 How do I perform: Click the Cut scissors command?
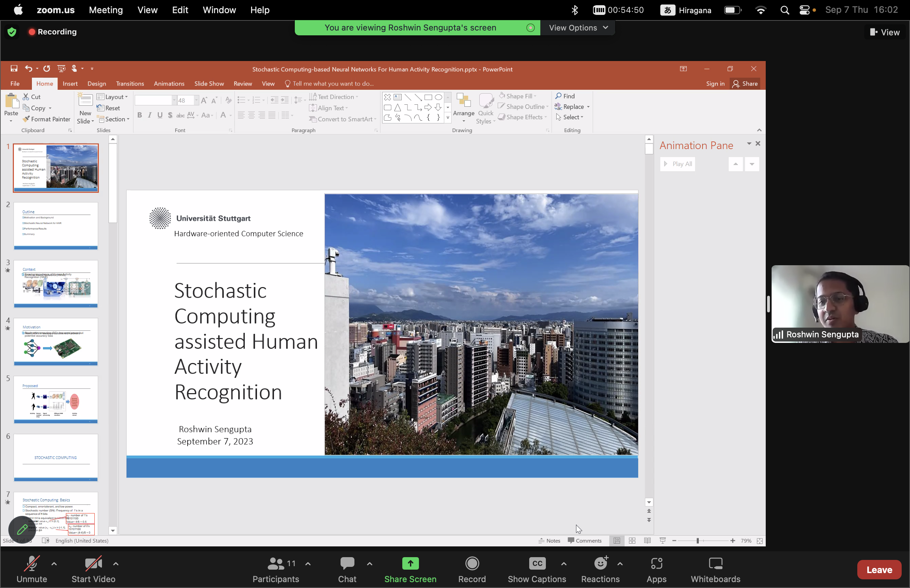click(x=32, y=97)
